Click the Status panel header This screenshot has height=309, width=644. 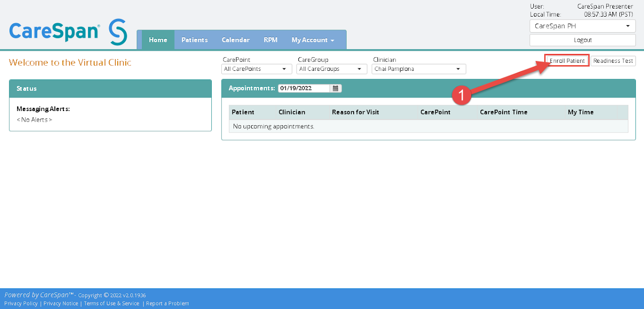tap(110, 88)
